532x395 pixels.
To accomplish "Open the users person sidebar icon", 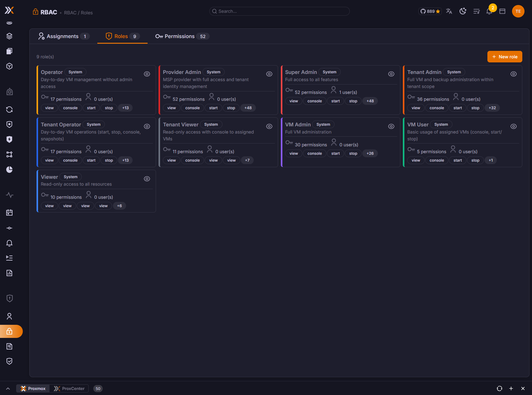I will pos(9,316).
